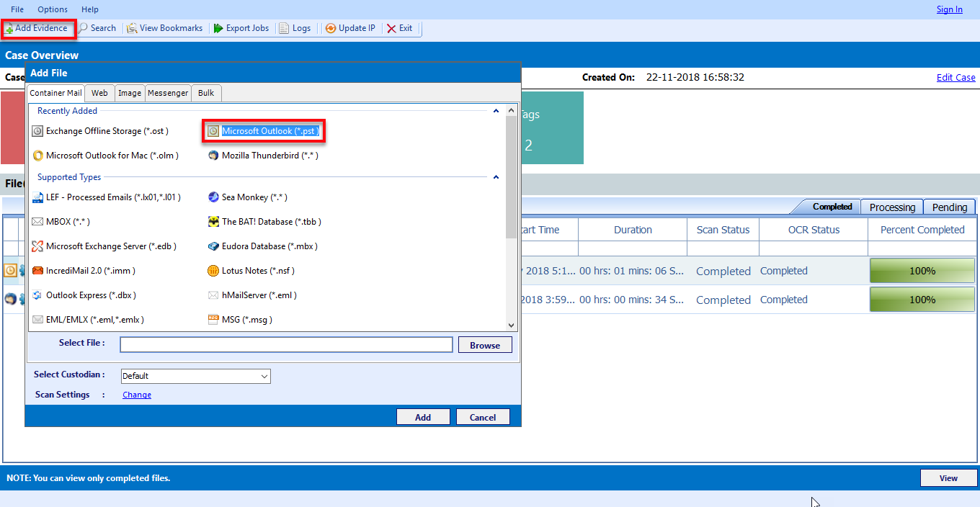Open Export Jobs from toolbar
This screenshot has width=980, height=507.
241,28
